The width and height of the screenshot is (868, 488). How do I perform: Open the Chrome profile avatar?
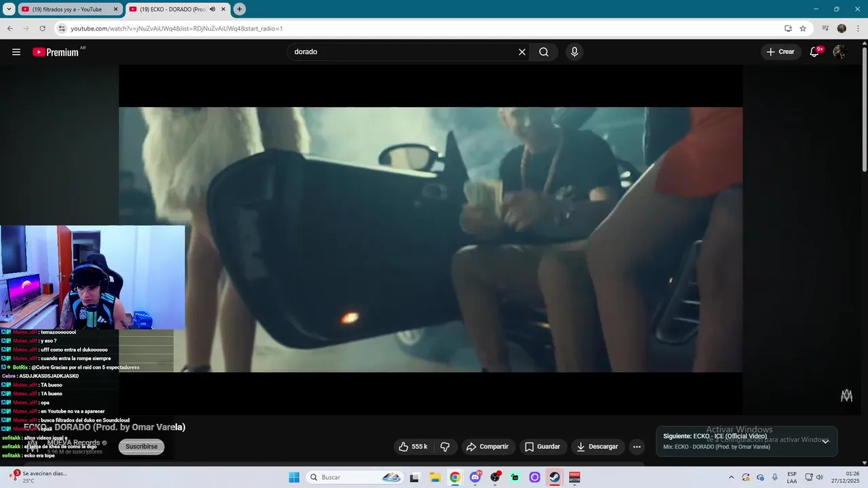coord(842,28)
